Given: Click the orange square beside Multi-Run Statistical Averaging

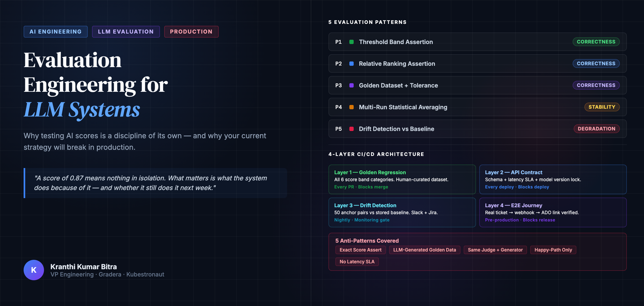Looking at the screenshot, I should pyautogui.click(x=351, y=107).
